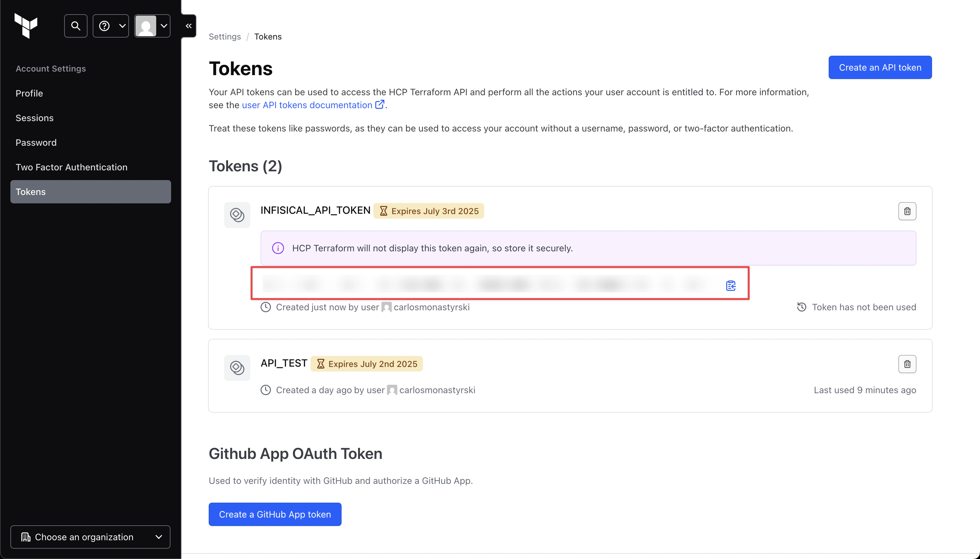Click the info icon in the purple notice
The height and width of the screenshot is (559, 980).
278,248
